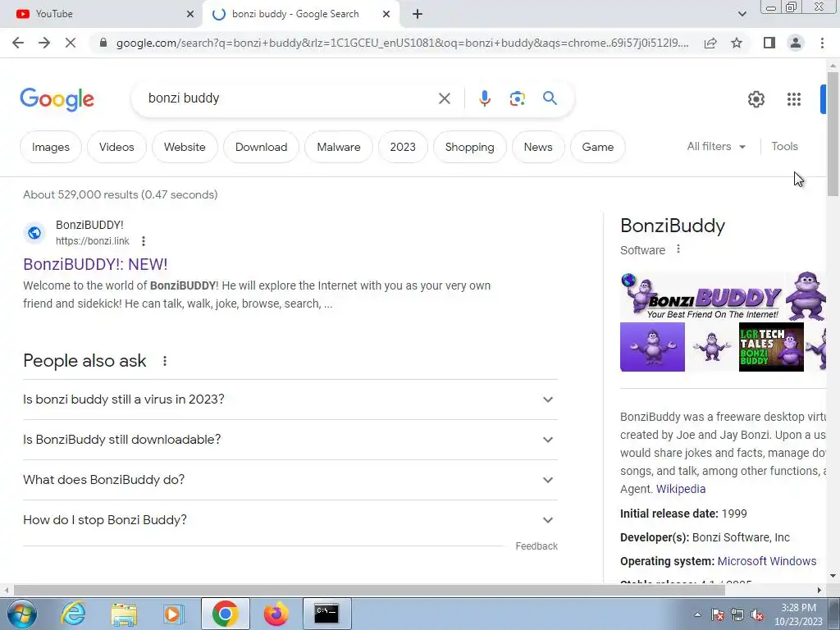840x630 pixels.
Task: Close the YouTube tab
Action: coord(190,15)
